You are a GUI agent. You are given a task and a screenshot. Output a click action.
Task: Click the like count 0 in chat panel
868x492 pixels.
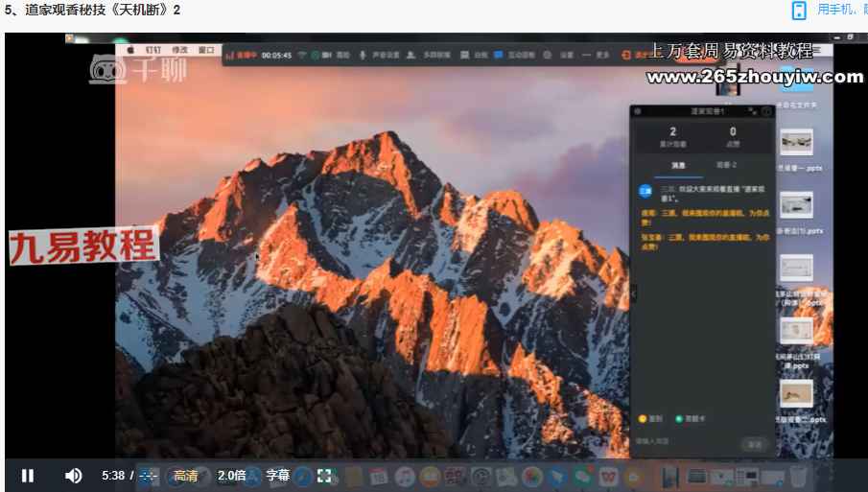pyautogui.click(x=733, y=131)
